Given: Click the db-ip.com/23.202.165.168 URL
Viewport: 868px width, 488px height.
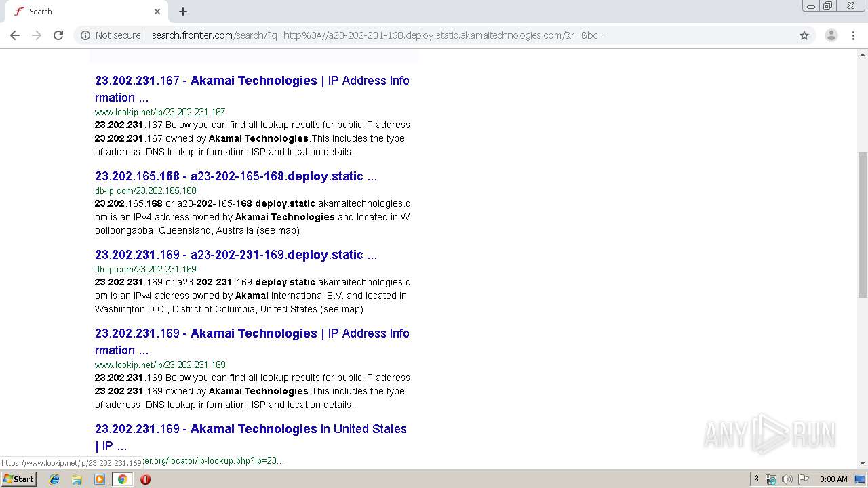Looking at the screenshot, I should [146, 190].
